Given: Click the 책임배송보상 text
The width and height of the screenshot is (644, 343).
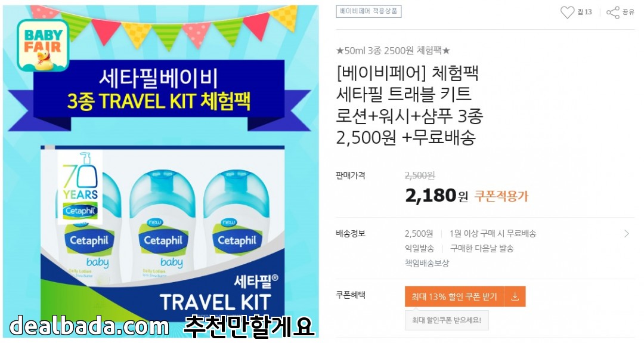Looking at the screenshot, I should pyautogui.click(x=427, y=263).
